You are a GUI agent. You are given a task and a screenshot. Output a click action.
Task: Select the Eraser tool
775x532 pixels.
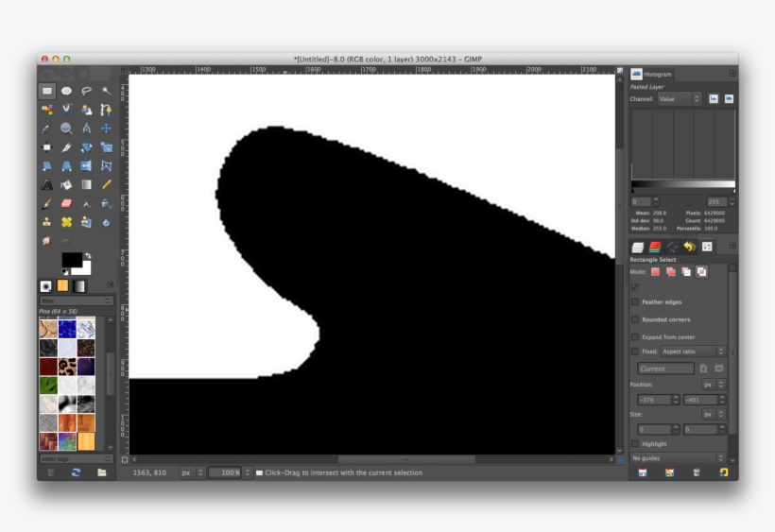pos(66,203)
